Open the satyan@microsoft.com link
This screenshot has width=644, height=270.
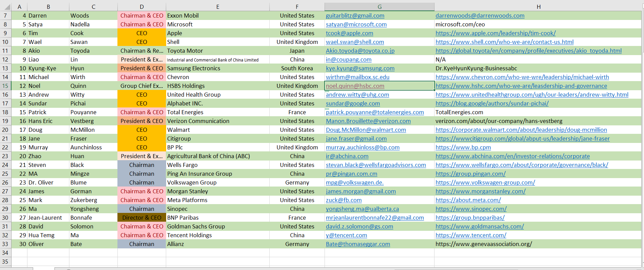(356, 24)
